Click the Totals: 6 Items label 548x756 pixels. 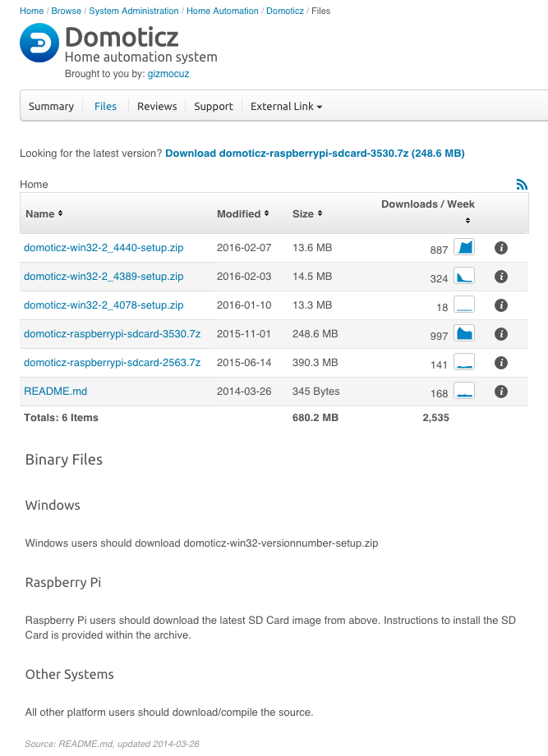(61, 418)
